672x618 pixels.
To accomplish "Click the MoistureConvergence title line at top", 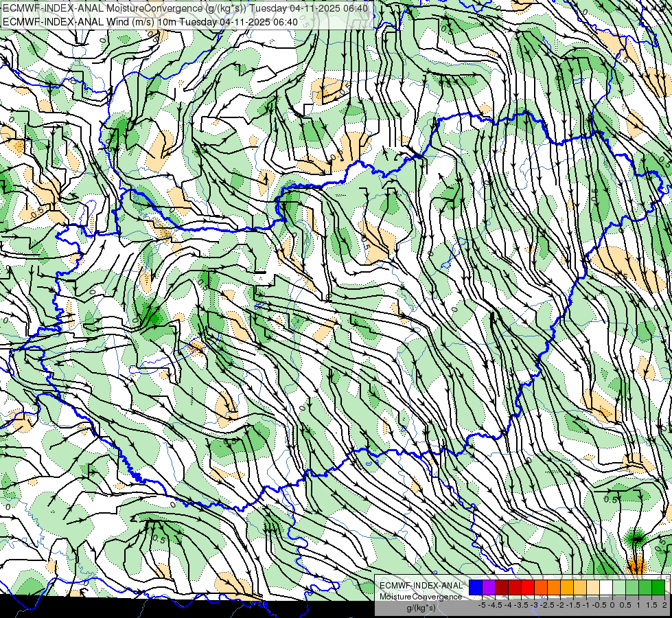I will (x=185, y=8).
